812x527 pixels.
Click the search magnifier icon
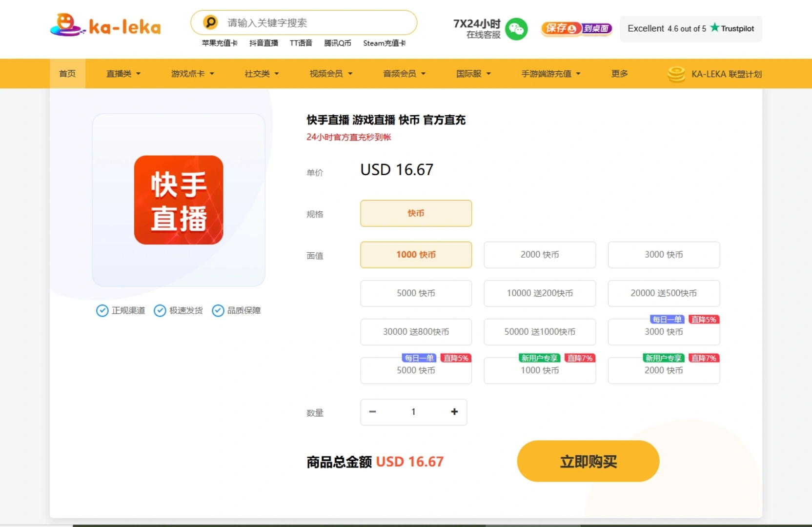click(210, 22)
